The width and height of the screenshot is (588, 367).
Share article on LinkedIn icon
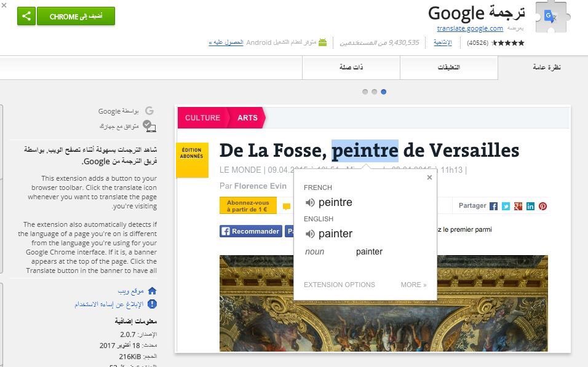click(x=530, y=206)
